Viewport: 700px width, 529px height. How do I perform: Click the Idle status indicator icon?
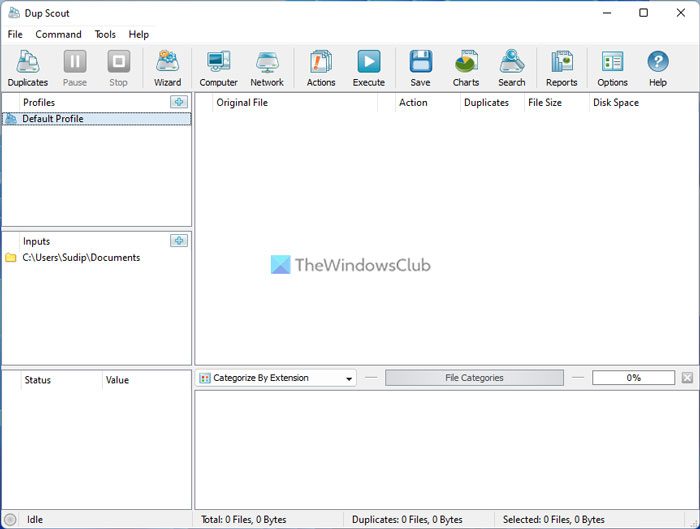[10, 519]
